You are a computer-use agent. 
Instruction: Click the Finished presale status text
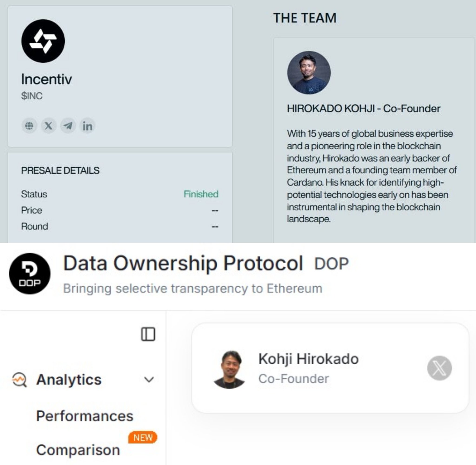click(x=201, y=194)
